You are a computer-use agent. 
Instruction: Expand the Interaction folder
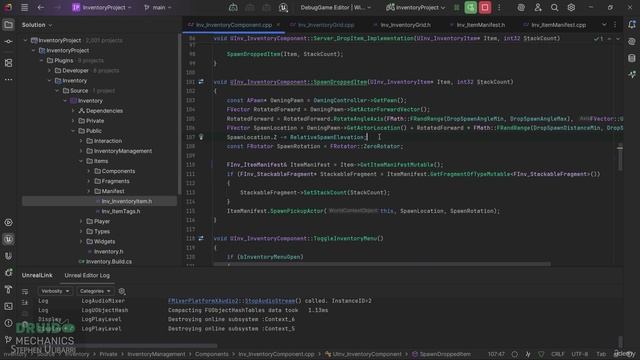point(81,141)
